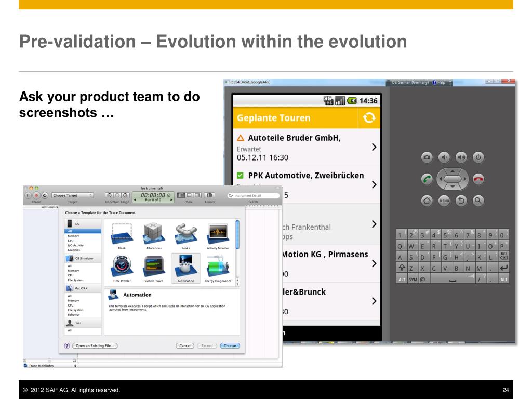Choose the Energy Diagnostics template
The height and width of the screenshot is (399, 532).
point(218,267)
